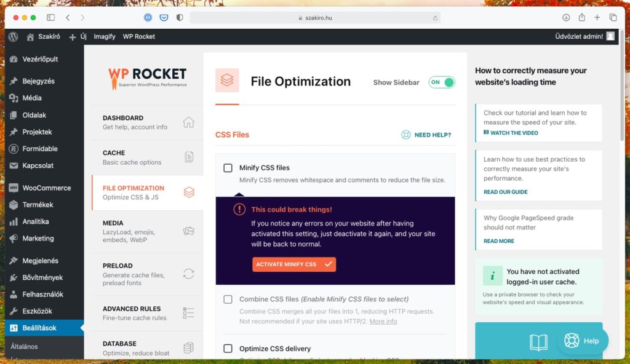
Task: Click the Cache document icon
Action: click(x=189, y=157)
